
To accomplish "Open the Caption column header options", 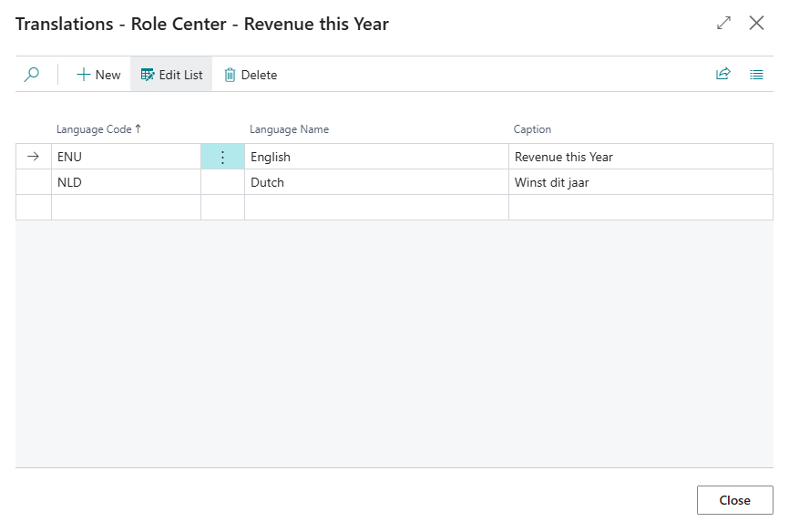I will (x=532, y=129).
